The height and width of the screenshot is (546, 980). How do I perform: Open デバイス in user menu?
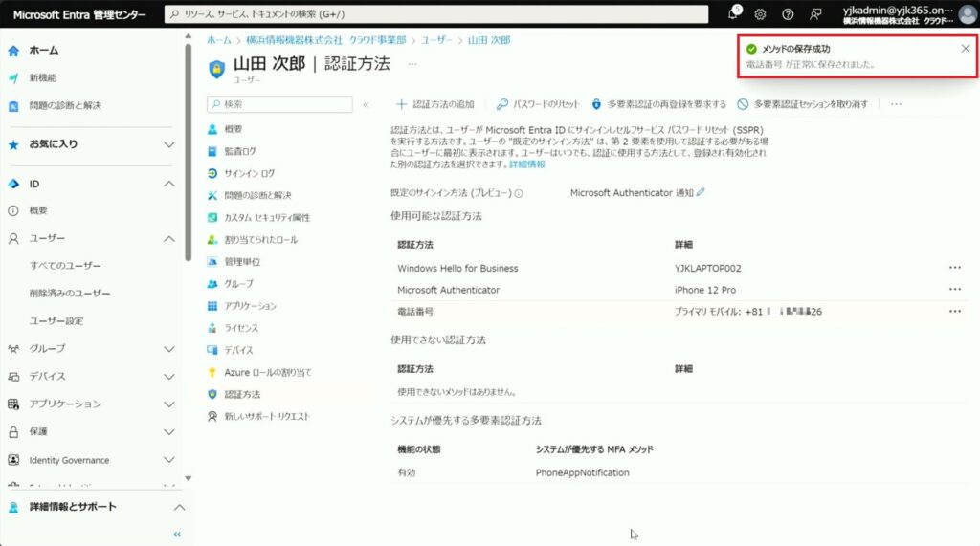point(238,351)
